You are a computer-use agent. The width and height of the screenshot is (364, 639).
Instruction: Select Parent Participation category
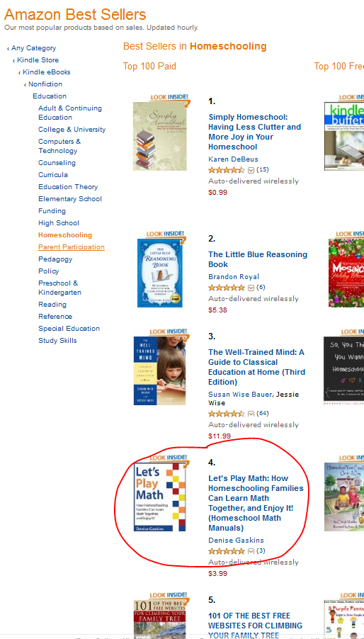pyautogui.click(x=72, y=247)
